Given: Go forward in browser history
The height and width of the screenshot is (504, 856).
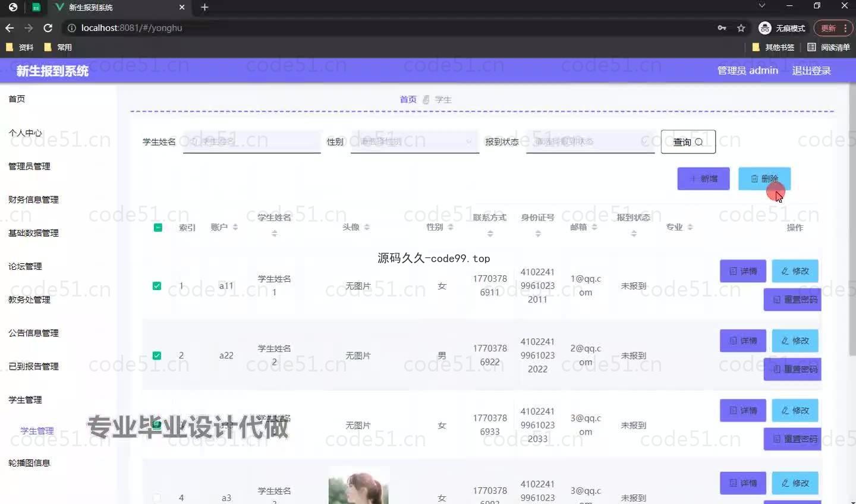Looking at the screenshot, I should (x=29, y=28).
